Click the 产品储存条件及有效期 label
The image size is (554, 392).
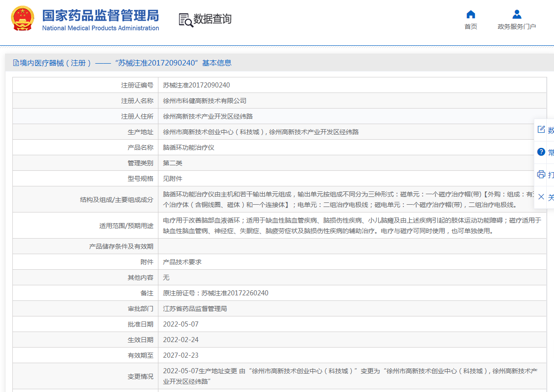coord(121,246)
